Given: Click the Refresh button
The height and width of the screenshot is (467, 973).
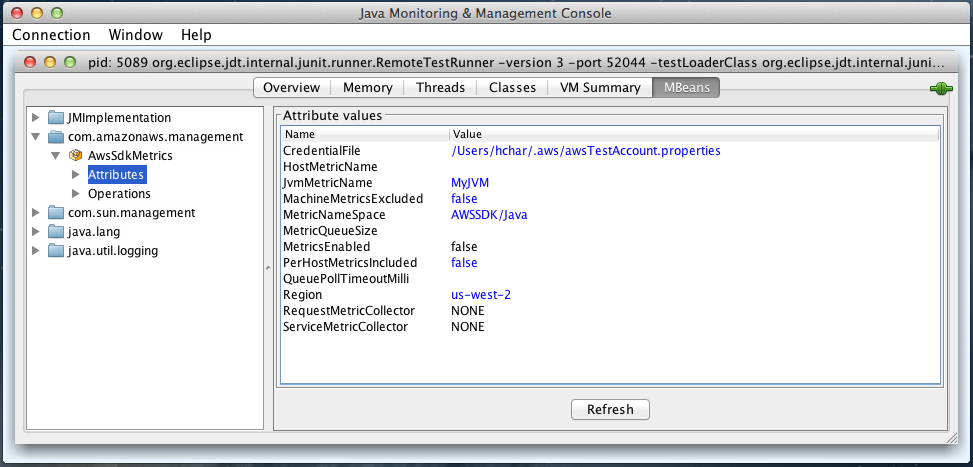Looking at the screenshot, I should (x=611, y=409).
